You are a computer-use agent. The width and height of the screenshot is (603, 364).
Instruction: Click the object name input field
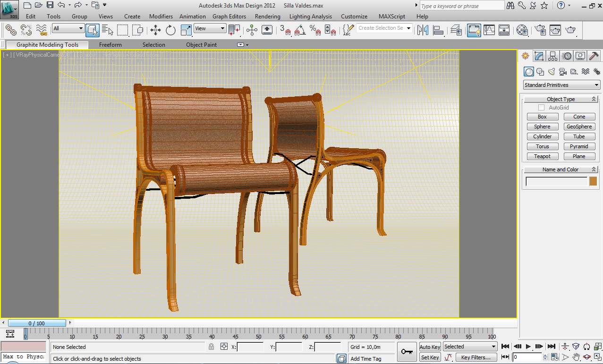[557, 181]
